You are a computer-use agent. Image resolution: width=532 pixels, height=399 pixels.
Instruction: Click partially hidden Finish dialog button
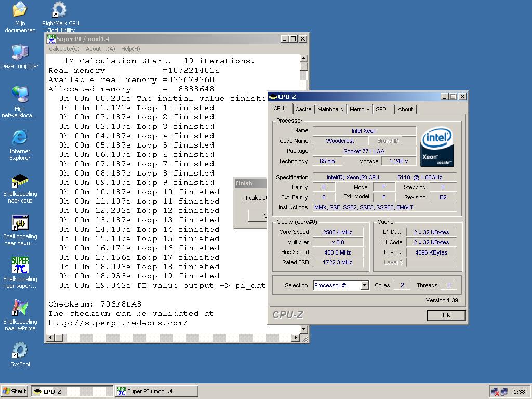point(258,216)
